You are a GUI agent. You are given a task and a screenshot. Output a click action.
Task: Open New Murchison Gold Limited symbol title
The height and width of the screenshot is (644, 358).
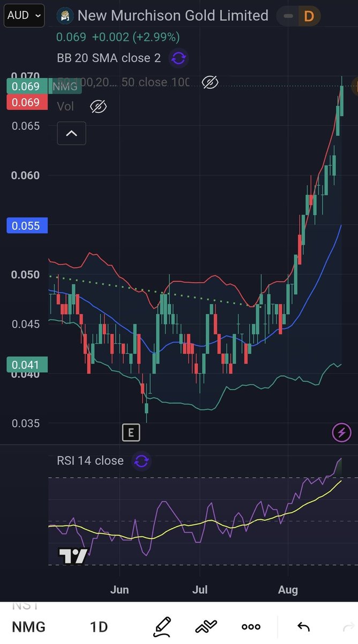pos(173,16)
